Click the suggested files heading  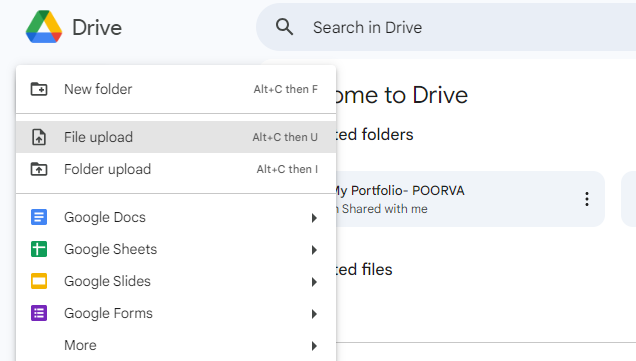[x=364, y=270]
